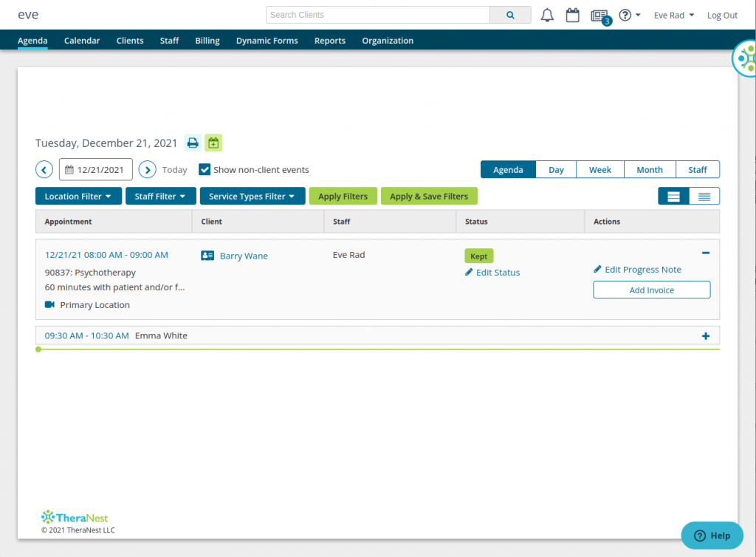Click the Kept status badge
Image resolution: width=756 pixels, height=557 pixels.
[x=478, y=256]
